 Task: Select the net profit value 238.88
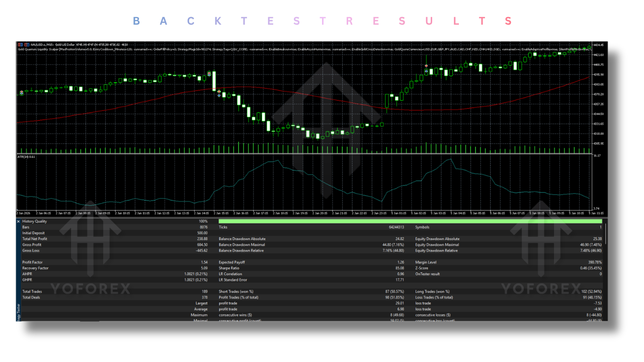tap(202, 239)
